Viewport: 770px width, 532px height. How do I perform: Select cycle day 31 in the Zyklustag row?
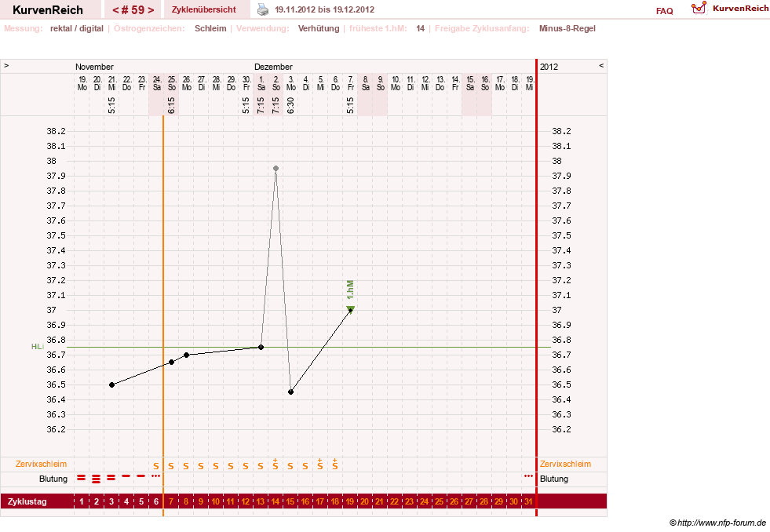(x=528, y=501)
